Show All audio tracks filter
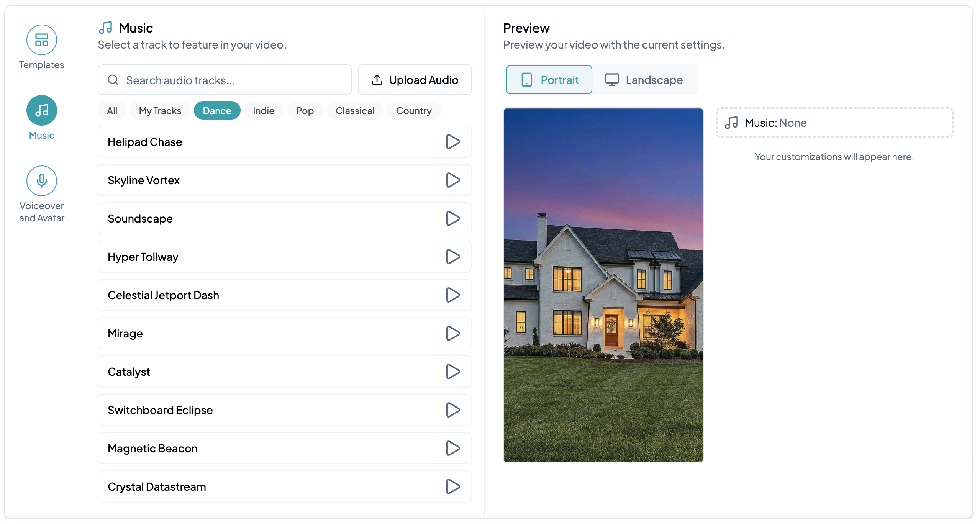The width and height of the screenshot is (980, 524). tap(112, 111)
